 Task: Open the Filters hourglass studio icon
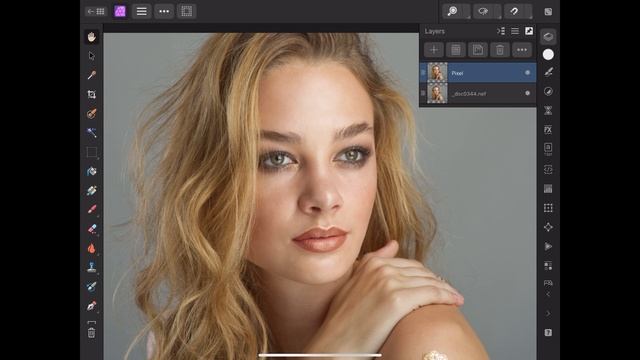(548, 111)
